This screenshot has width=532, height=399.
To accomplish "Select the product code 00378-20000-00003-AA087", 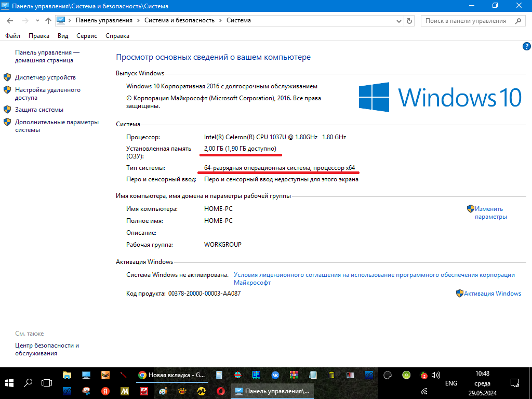I will click(x=204, y=294).
